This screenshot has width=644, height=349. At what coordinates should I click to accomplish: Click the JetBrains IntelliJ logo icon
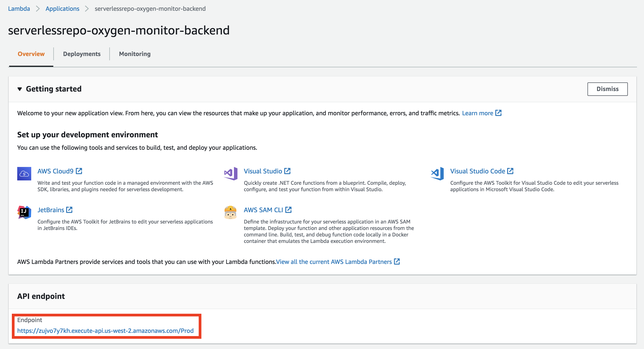pyautogui.click(x=24, y=212)
